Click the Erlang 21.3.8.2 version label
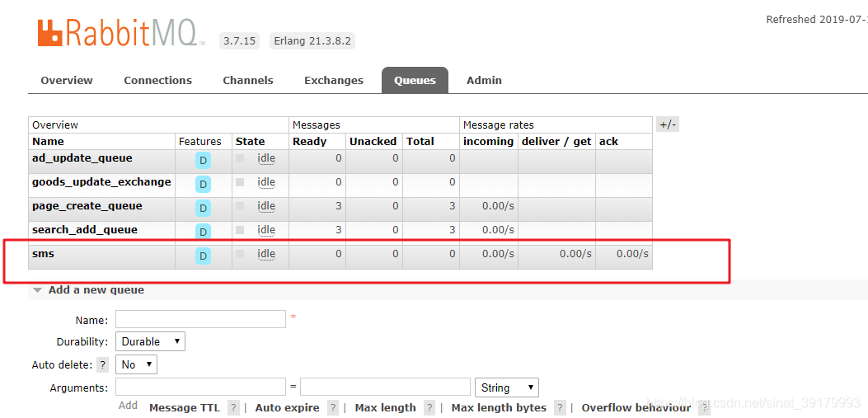This screenshot has height=418, width=868. point(312,41)
